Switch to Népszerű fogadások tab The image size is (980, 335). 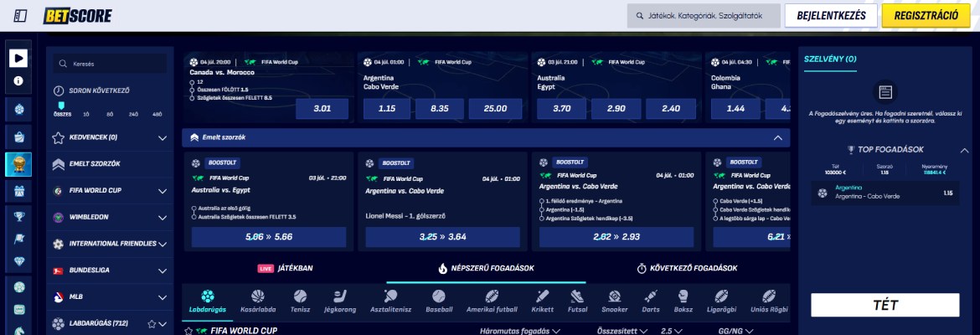click(487, 268)
